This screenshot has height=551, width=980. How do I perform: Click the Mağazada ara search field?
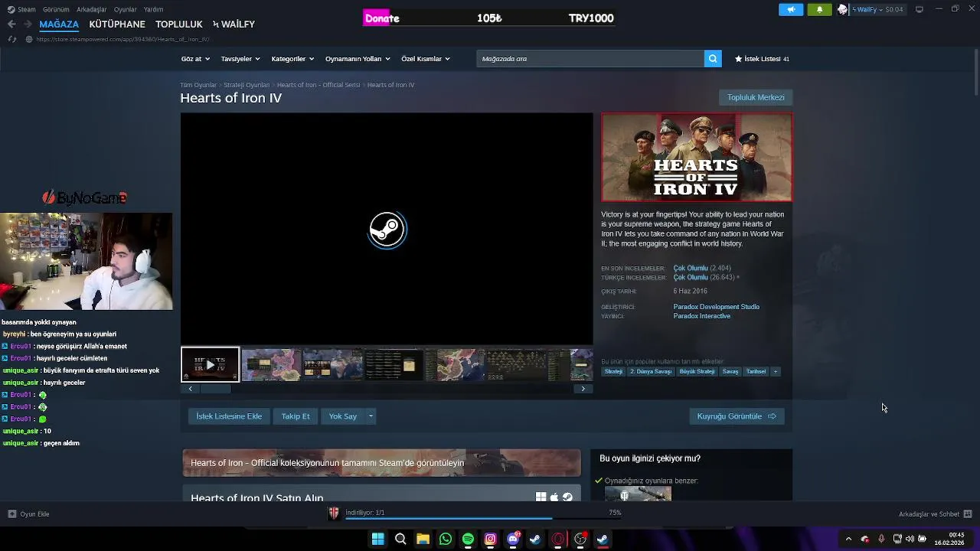590,59
